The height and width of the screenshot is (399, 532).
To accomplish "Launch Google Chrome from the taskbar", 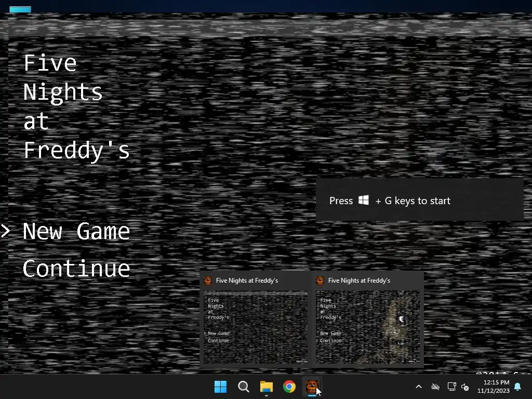I will (289, 387).
